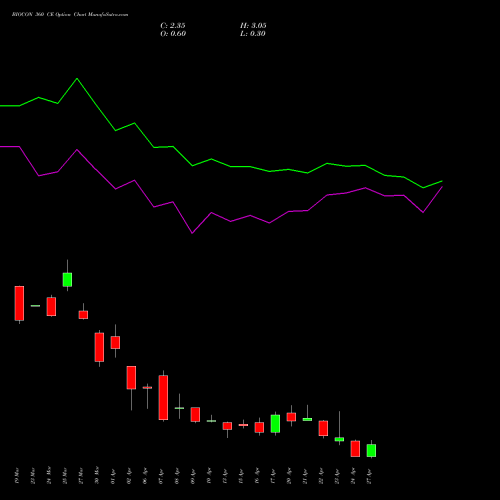
Task: Select the low value 'L: 0.30'
Action: (x=253, y=34)
